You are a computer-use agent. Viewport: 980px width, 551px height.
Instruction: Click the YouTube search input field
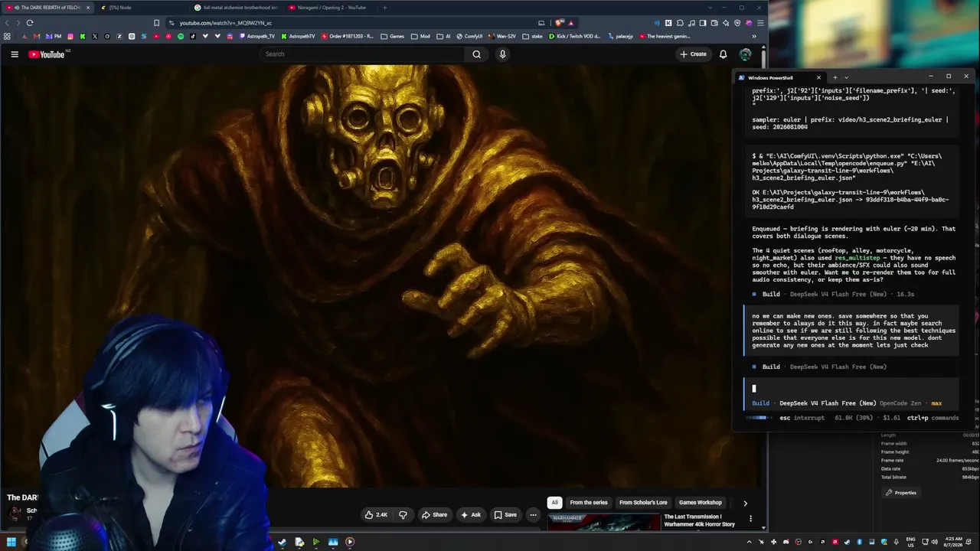[361, 54]
